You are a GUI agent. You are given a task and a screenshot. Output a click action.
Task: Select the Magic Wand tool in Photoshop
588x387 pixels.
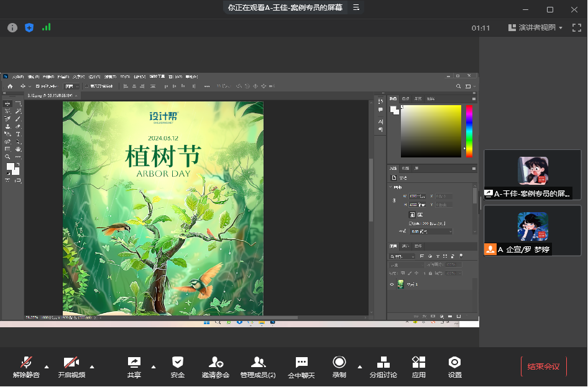[x=18, y=111]
